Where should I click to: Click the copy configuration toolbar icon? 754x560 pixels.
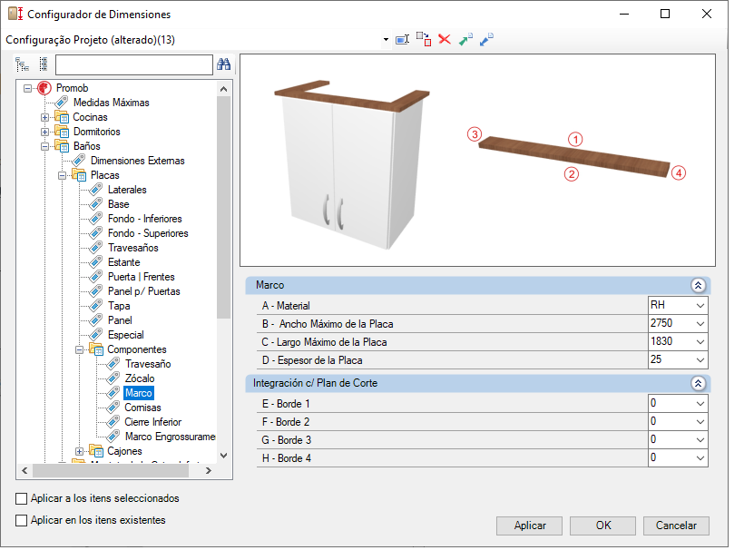[424, 39]
